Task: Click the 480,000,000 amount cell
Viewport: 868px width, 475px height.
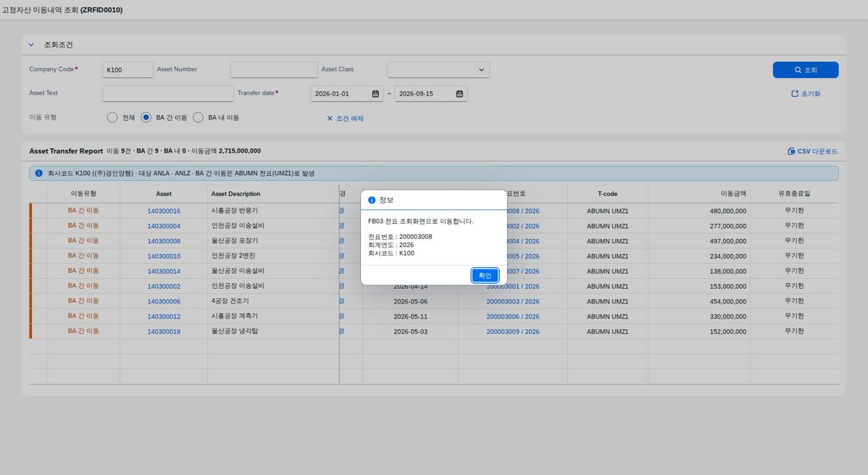Action: pyautogui.click(x=699, y=211)
